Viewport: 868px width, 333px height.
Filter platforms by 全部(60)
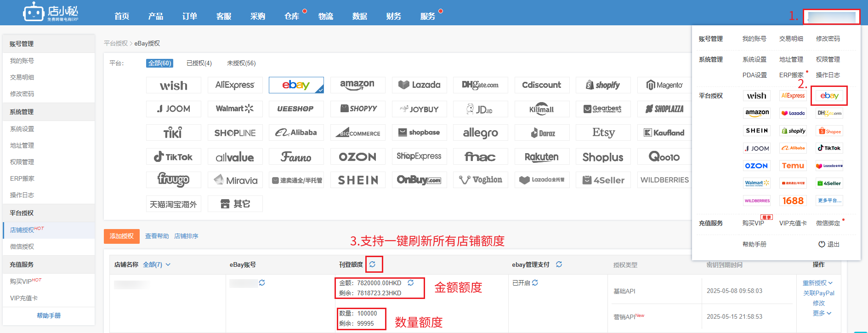(159, 63)
